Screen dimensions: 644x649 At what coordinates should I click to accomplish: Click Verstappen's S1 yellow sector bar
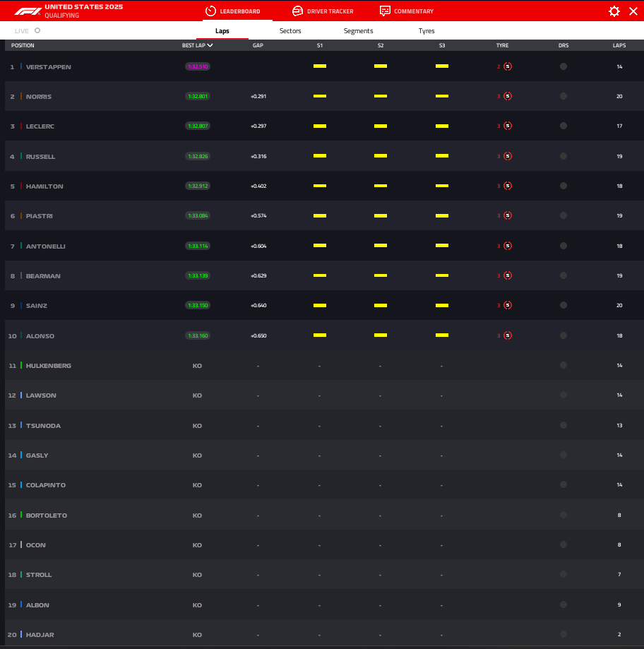coord(319,66)
